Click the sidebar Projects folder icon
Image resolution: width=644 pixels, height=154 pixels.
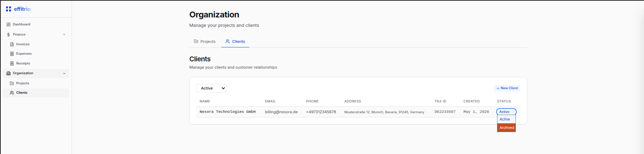pyautogui.click(x=12, y=83)
